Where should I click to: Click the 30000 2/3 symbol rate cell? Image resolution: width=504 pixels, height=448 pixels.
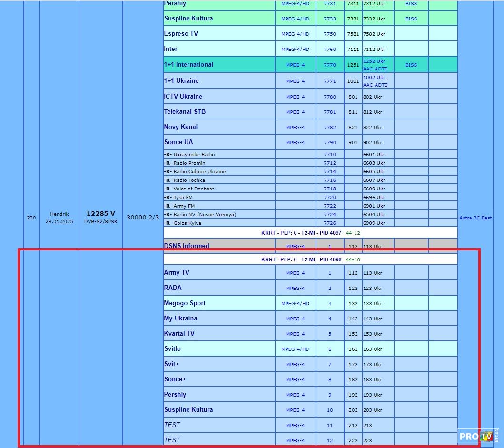142,218
